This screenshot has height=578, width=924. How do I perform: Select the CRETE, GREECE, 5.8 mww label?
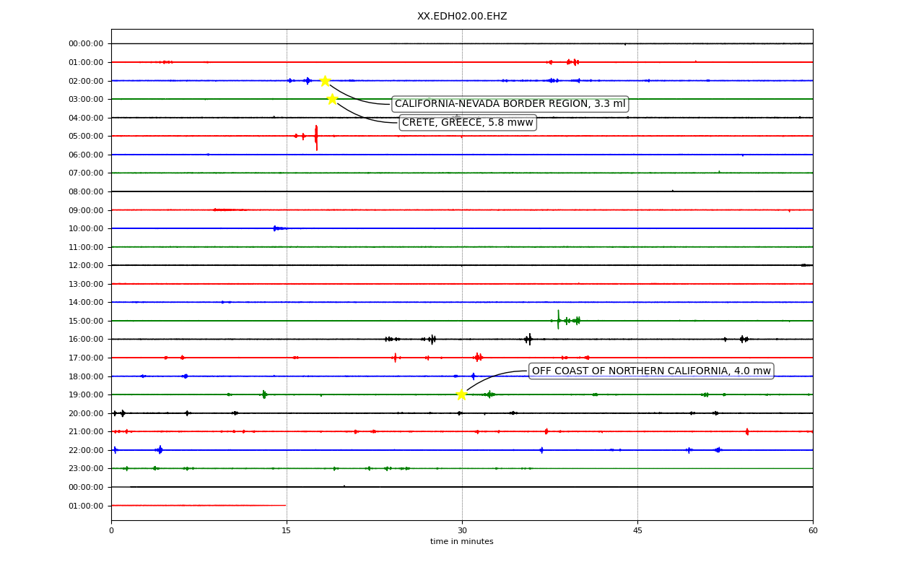click(467, 123)
